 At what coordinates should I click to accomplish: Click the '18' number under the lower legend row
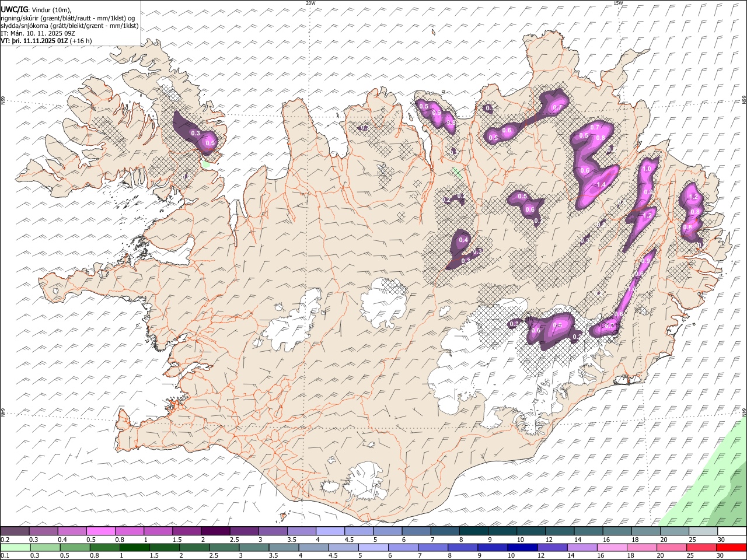point(631,556)
